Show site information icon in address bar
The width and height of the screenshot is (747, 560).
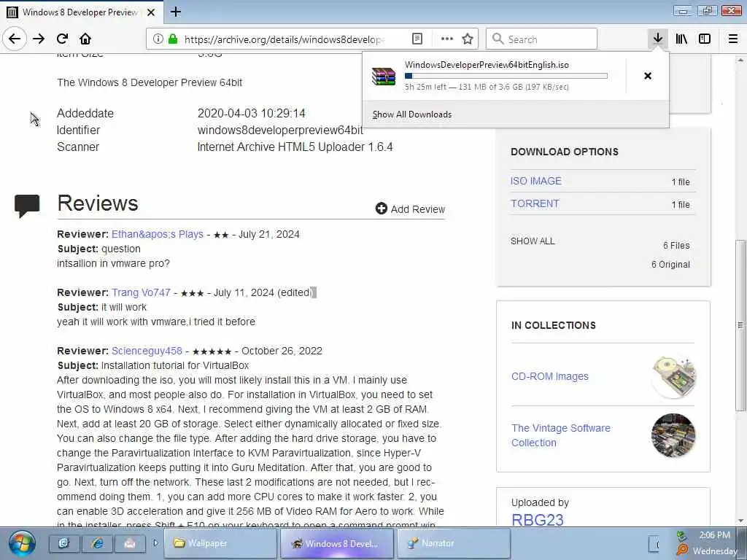click(x=158, y=39)
